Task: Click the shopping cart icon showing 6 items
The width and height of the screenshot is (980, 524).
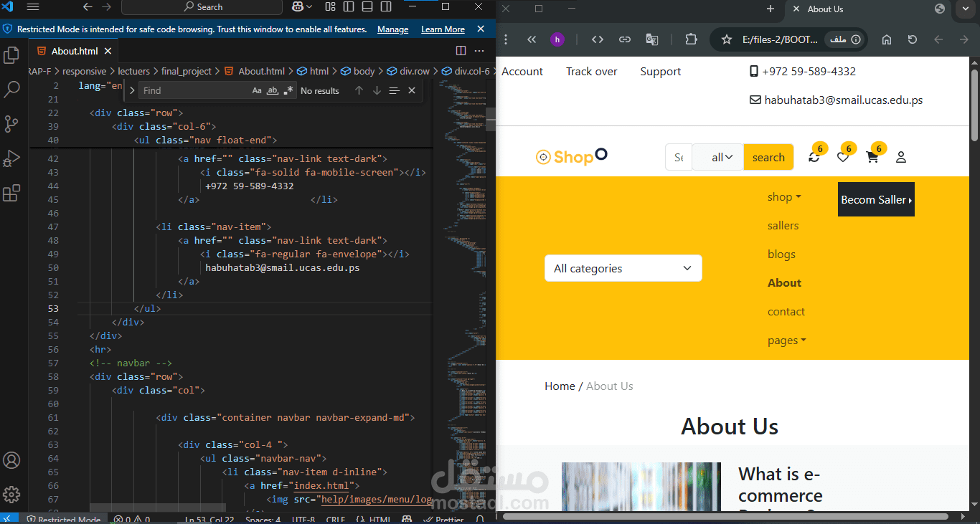Action: coord(872,157)
